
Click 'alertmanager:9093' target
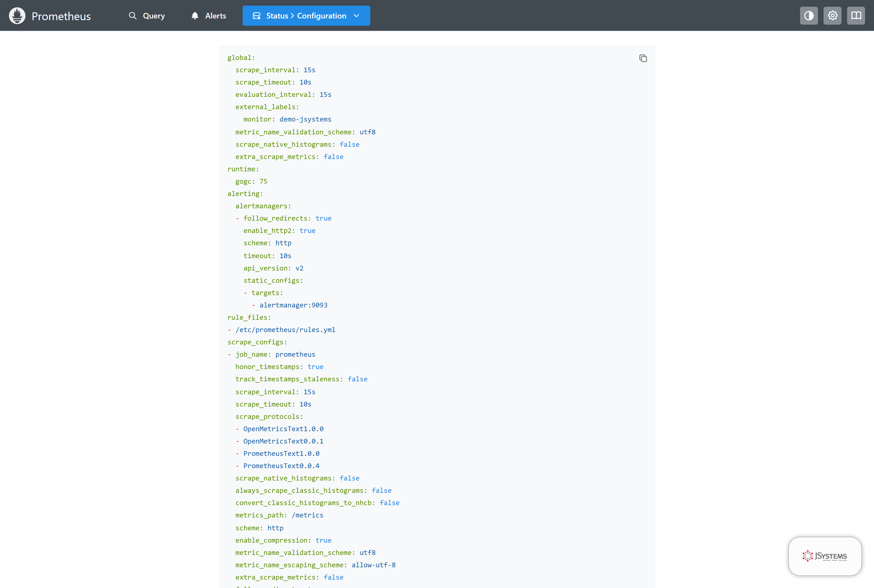pyautogui.click(x=293, y=305)
